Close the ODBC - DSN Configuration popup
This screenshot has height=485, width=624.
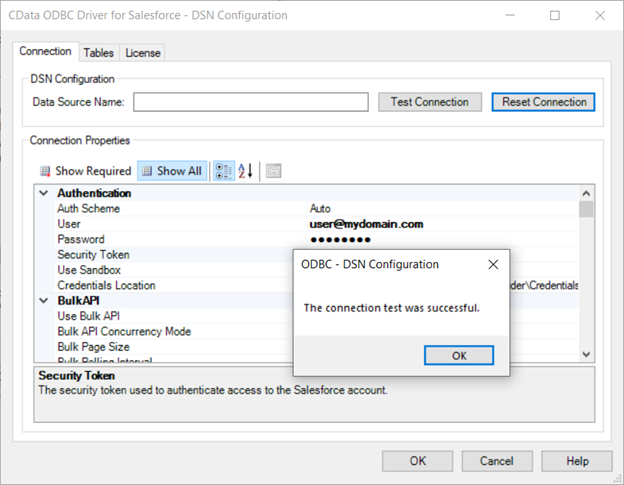[x=492, y=265]
